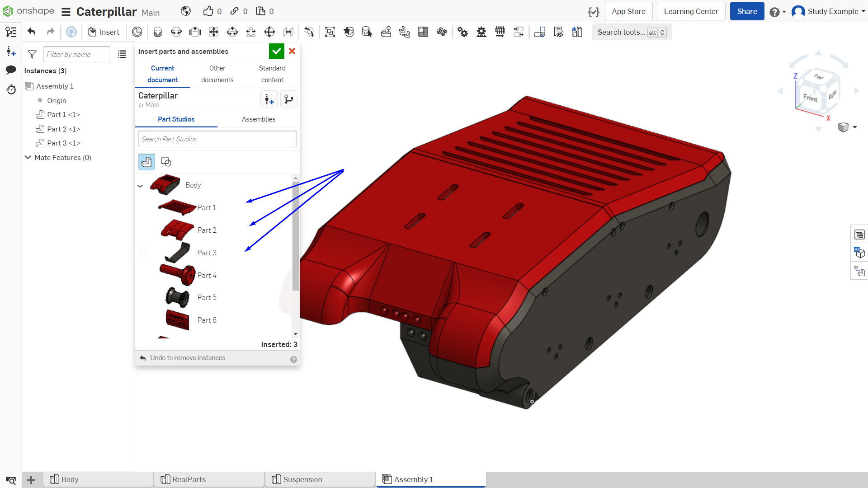
Task: Select the Rack and pinion relation tool
Action: point(481,32)
